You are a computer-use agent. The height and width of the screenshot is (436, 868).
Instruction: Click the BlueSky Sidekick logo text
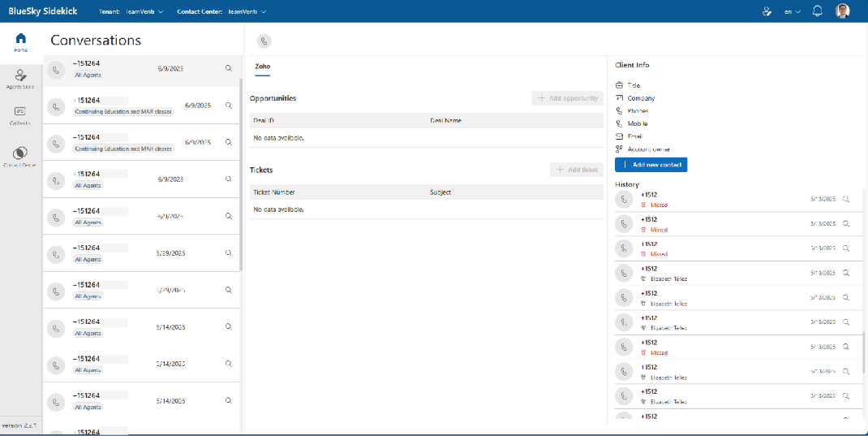coord(43,11)
